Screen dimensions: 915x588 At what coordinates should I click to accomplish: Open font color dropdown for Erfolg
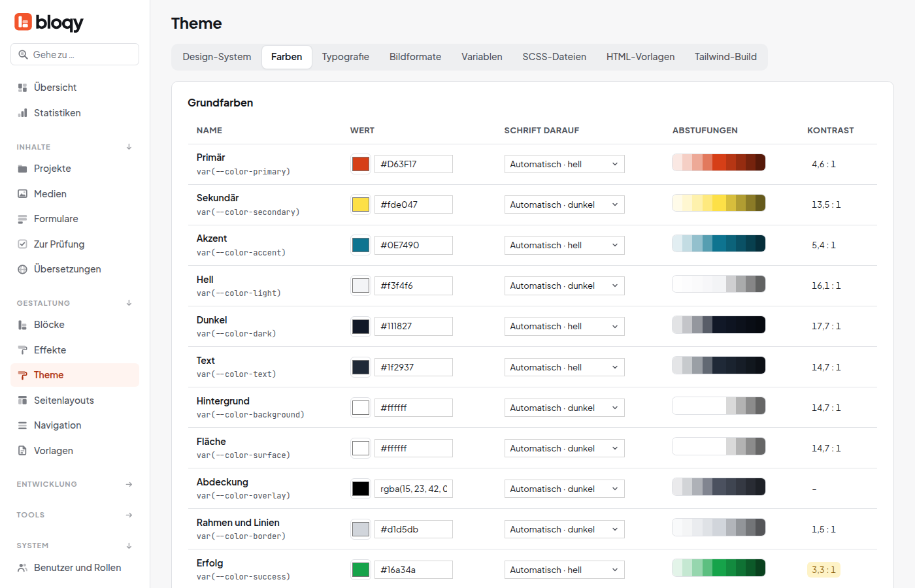pyautogui.click(x=564, y=570)
